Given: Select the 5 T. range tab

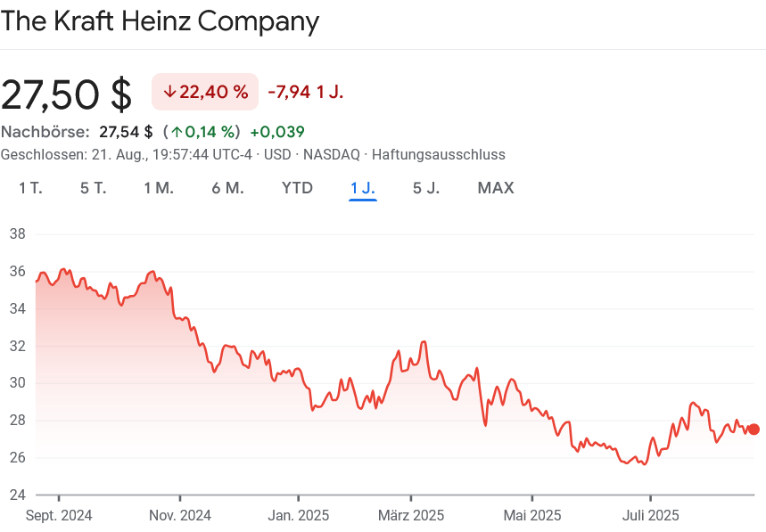Looking at the screenshot, I should tap(94, 188).
